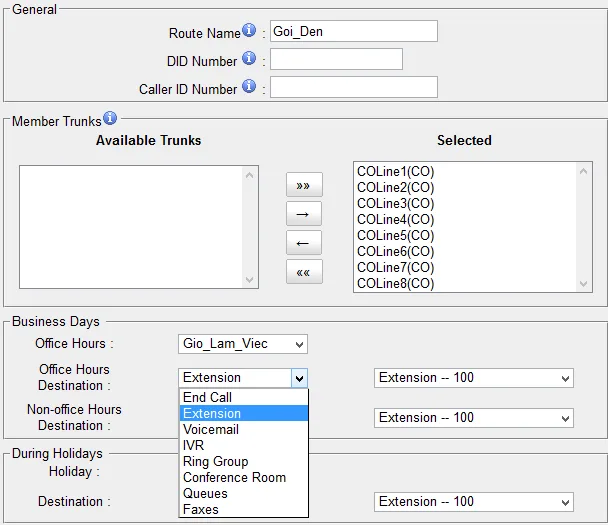The image size is (609, 525).
Task: Pick IVR from destination options
Action: tap(194, 445)
